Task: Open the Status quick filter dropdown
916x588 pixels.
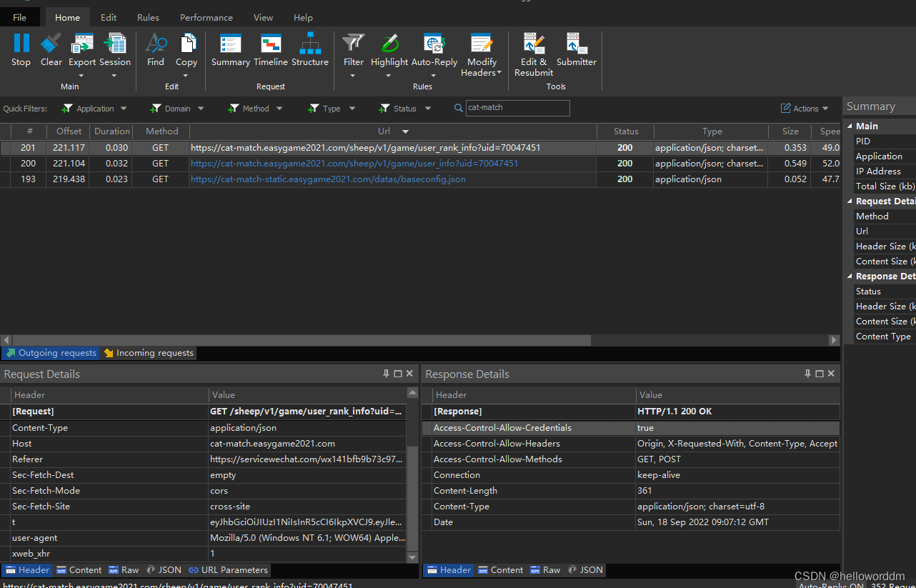Action: click(428, 109)
